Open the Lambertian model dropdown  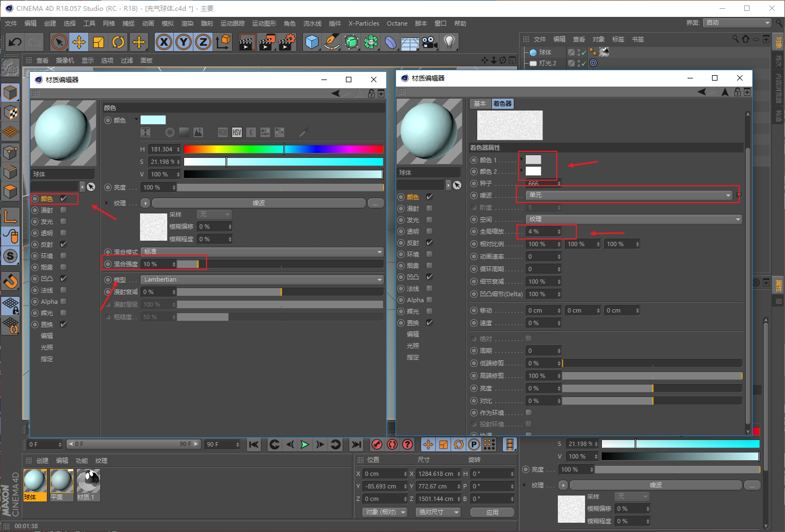[263, 279]
